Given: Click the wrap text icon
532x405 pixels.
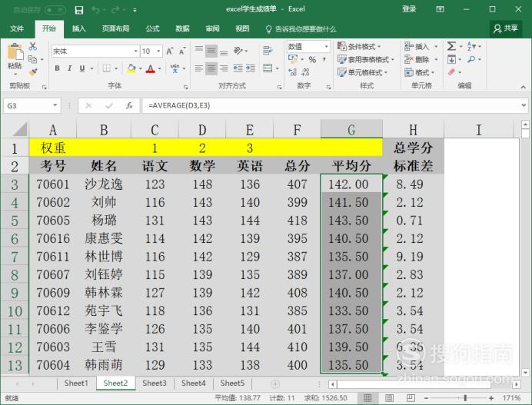Looking at the screenshot, I should pos(268,51).
